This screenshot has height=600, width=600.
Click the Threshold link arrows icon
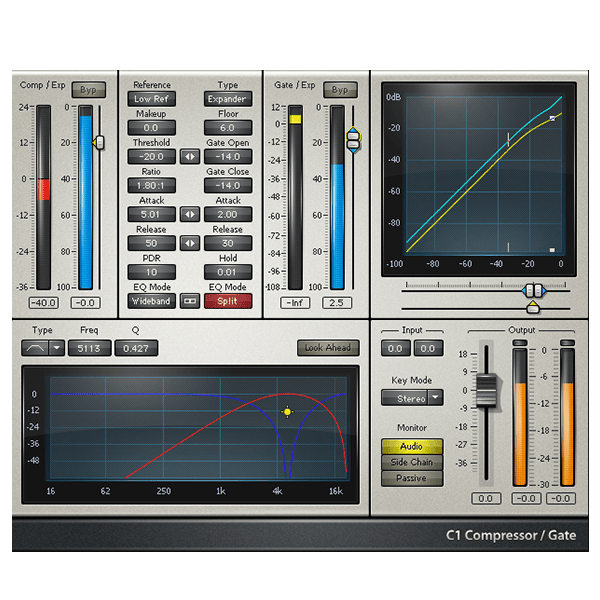(190, 157)
